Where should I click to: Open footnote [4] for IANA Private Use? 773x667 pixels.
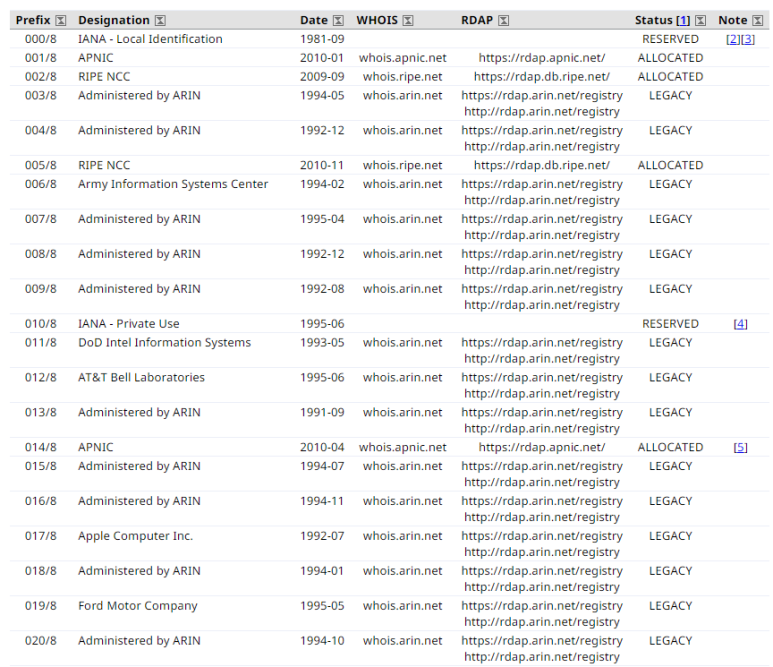click(x=740, y=324)
